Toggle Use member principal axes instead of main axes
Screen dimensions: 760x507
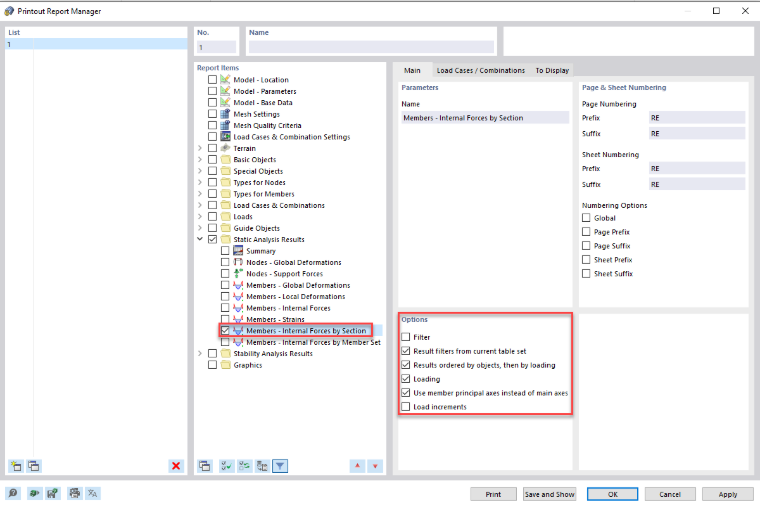pos(406,393)
